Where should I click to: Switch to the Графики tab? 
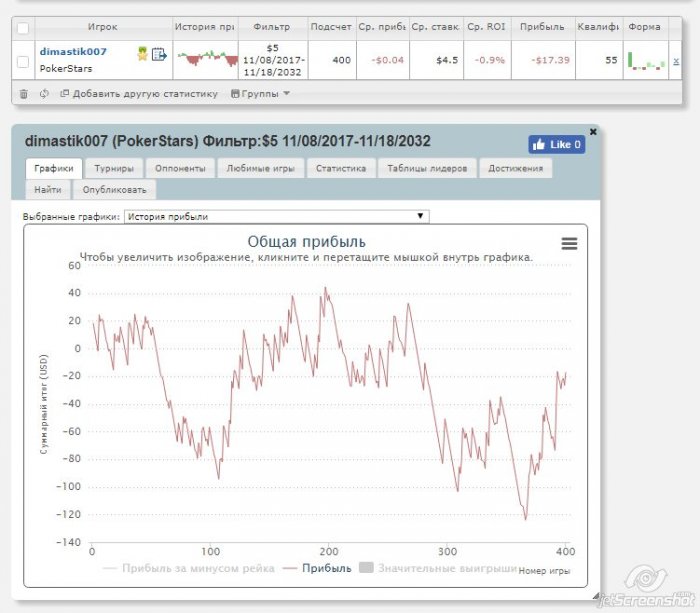coord(54,168)
